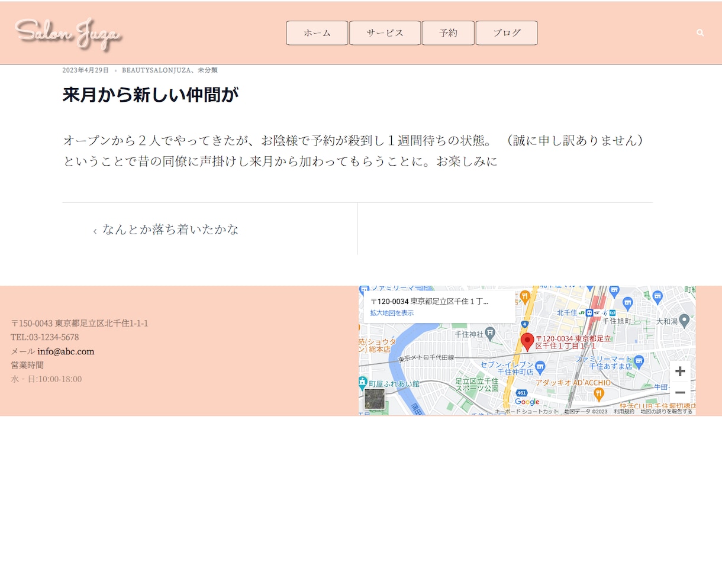
Task: Click the 足立区立千住スポーツ公園 label
Action: coord(477,385)
